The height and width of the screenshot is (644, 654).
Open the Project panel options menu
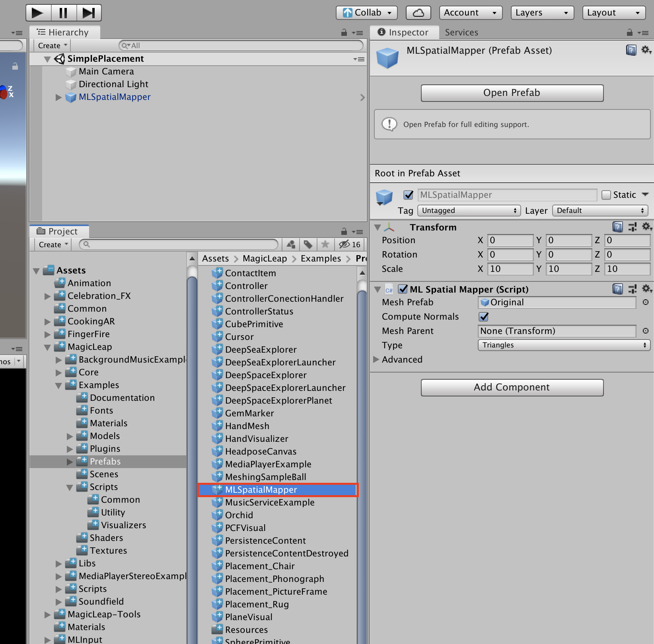(358, 232)
